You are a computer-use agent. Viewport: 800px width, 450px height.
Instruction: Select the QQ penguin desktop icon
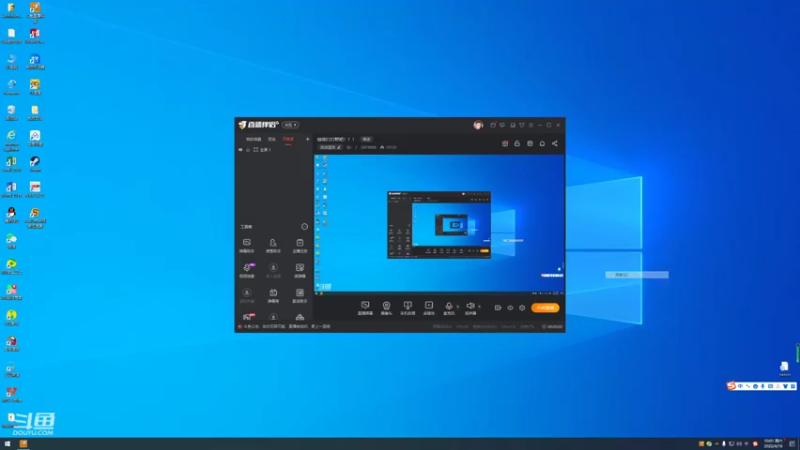pos(11,215)
